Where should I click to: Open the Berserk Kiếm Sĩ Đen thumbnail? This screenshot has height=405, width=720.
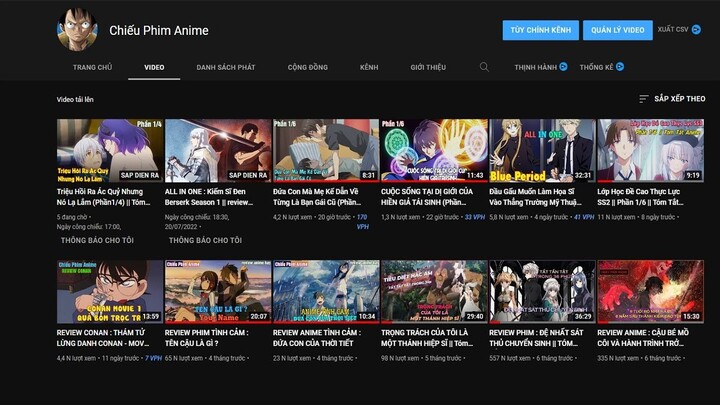point(218,151)
